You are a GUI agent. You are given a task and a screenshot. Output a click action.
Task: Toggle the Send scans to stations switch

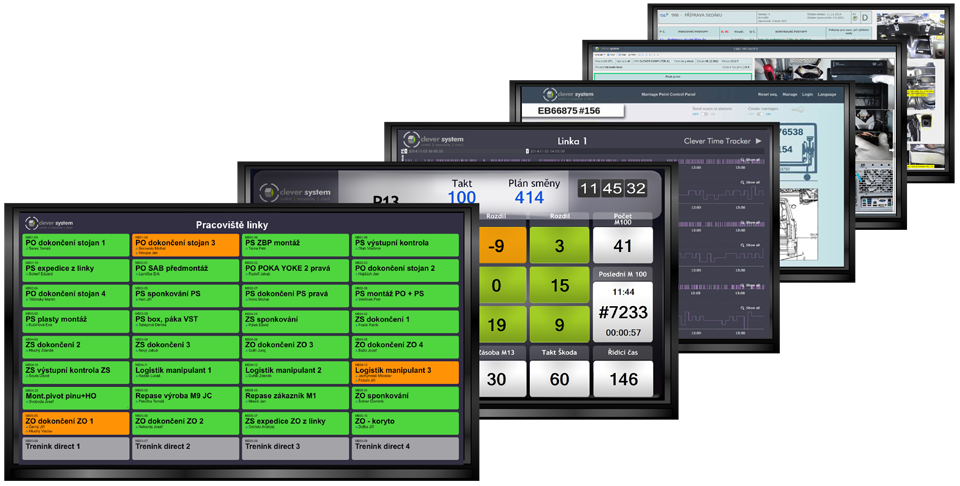703,114
